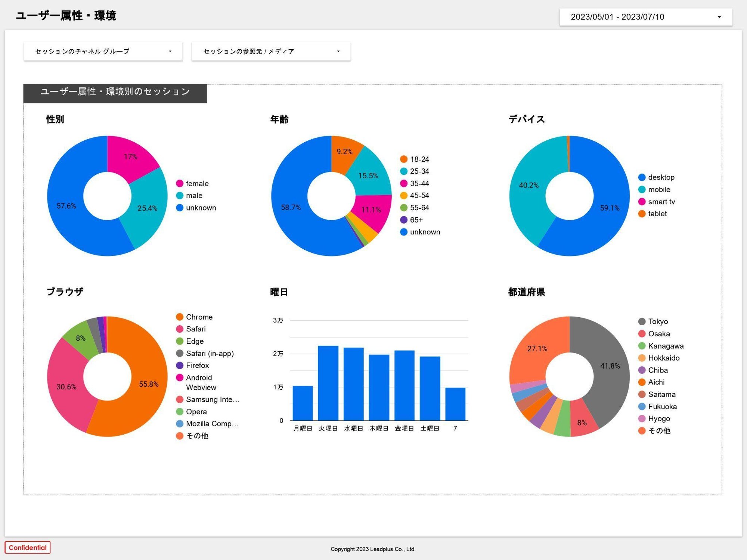
Task: Click the Mozilla Comp… legend entry
Action: [207, 424]
